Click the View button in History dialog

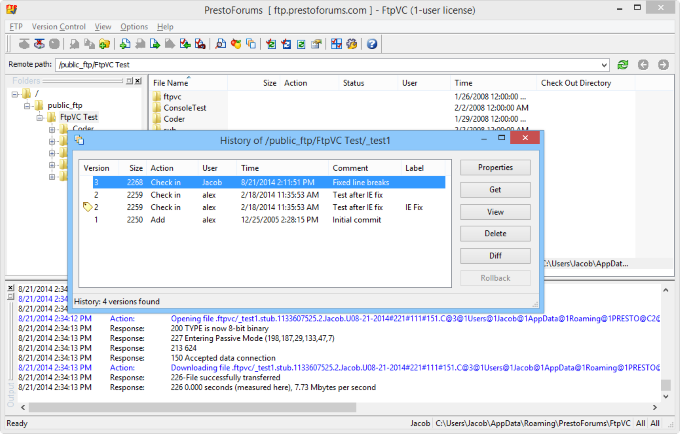(495, 212)
